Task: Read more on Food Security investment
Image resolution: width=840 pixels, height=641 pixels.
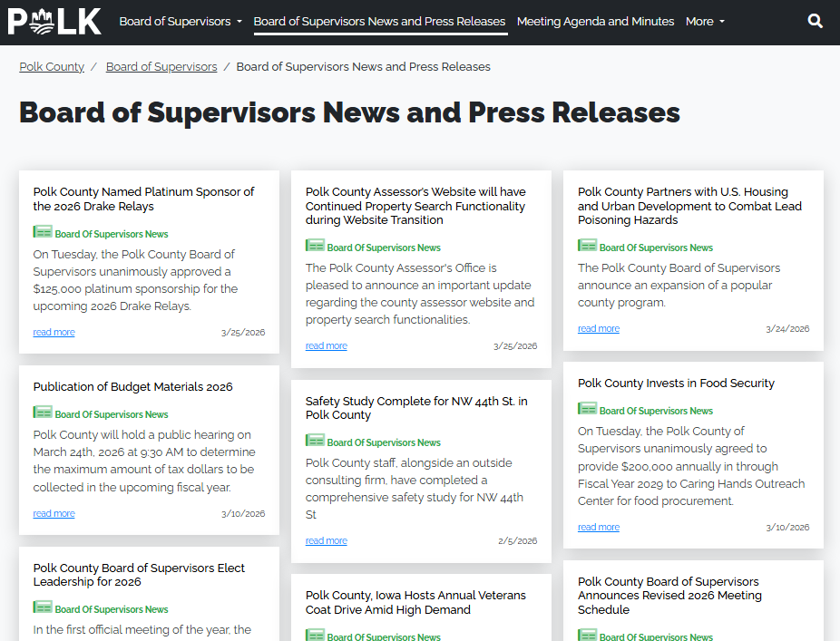Action: (598, 528)
